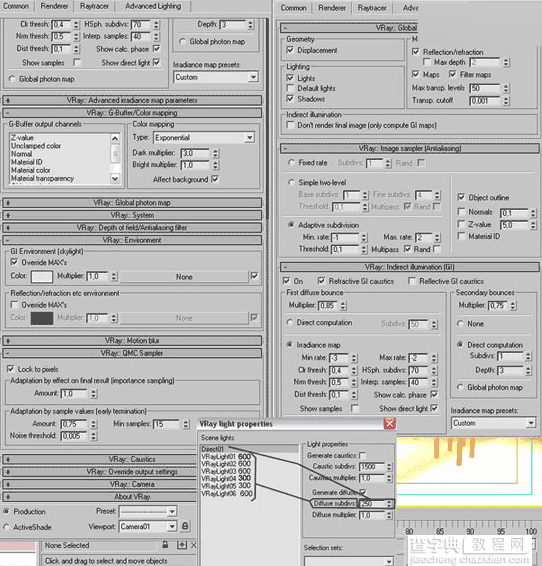Screen dimensions: 542x566
Task: Expand VRay Override output settings rollout
Action: click(100, 472)
